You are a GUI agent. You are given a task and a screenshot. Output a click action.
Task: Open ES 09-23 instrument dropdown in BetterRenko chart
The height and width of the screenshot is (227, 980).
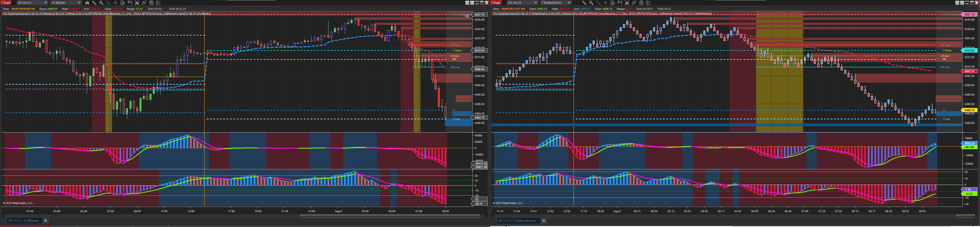(x=522, y=3)
